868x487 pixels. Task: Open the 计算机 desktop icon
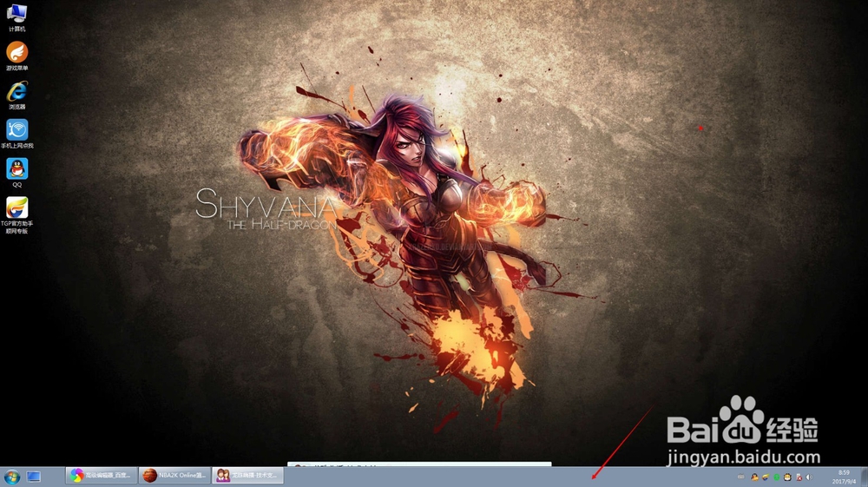point(17,16)
